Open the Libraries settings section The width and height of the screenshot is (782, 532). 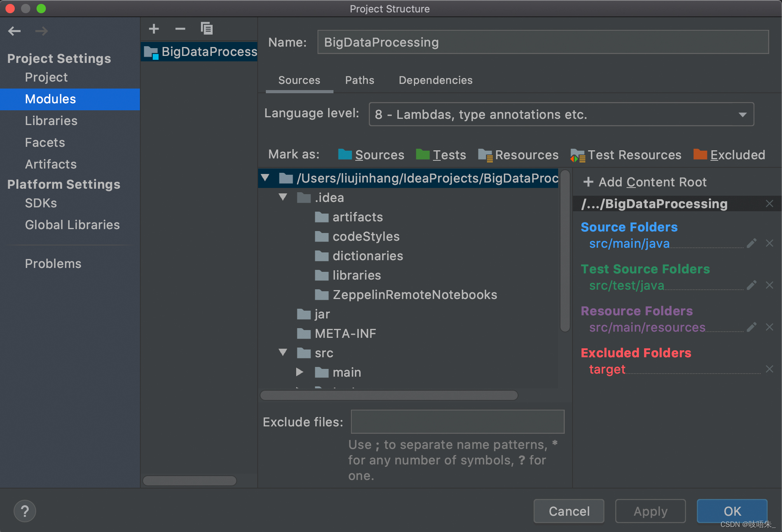coord(51,121)
